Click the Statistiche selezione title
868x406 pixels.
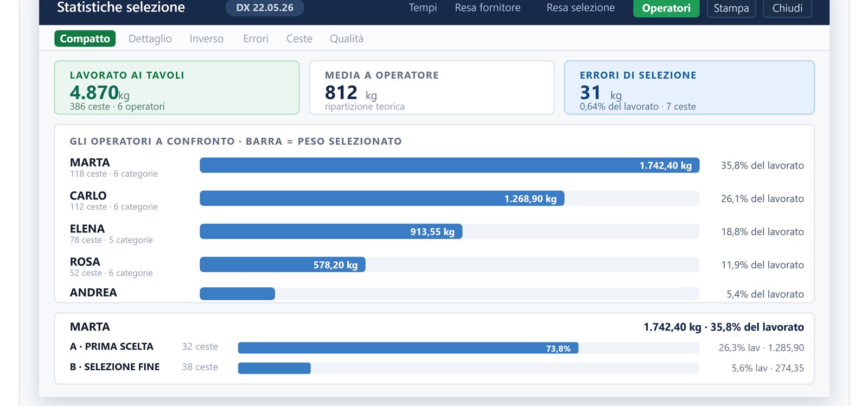(121, 8)
